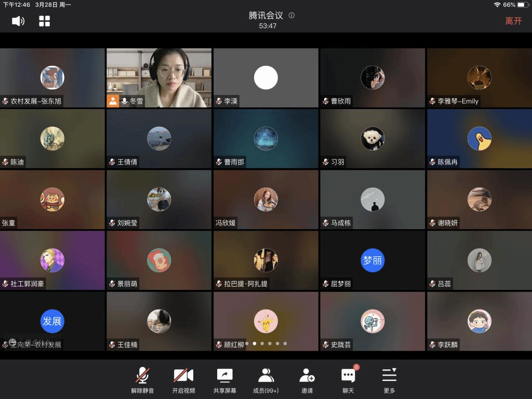Open the 聊天 chat panel
Viewport: 532px width, 399px height.
348,380
